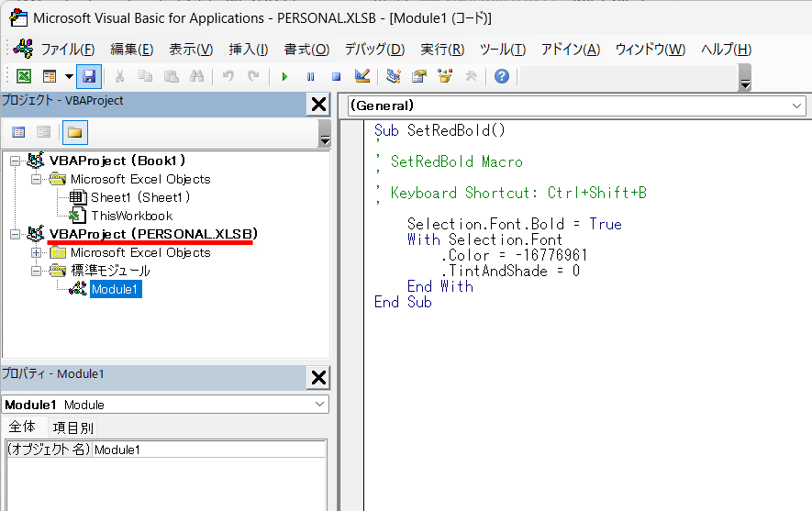812x511 pixels.
Task: Open the 書式(O) menu
Action: click(306, 50)
